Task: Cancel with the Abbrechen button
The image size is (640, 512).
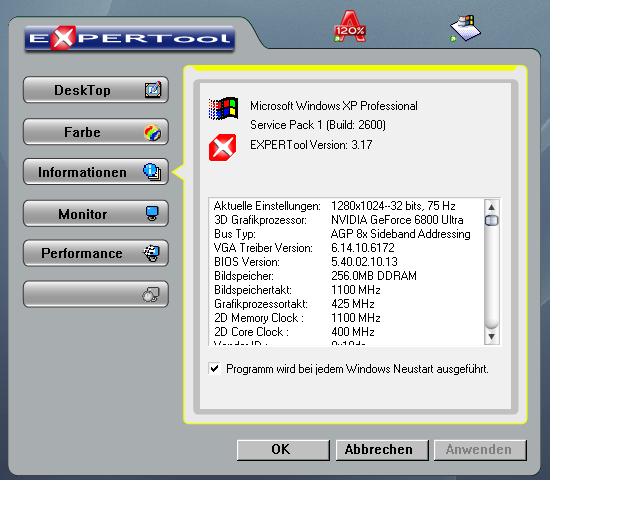Action: tap(382, 450)
